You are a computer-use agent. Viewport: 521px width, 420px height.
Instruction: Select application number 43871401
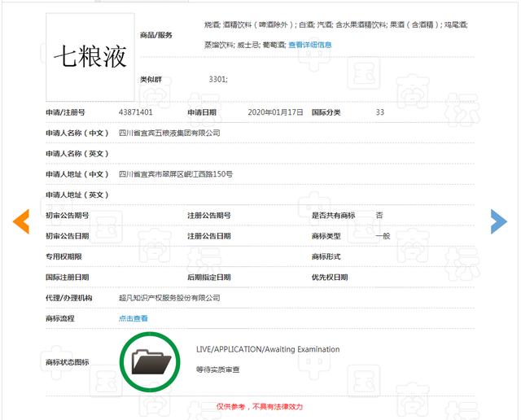tap(136, 112)
